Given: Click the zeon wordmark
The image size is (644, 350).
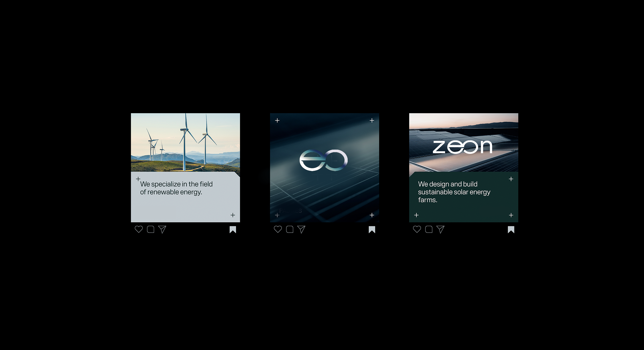Looking at the screenshot, I should (x=463, y=147).
